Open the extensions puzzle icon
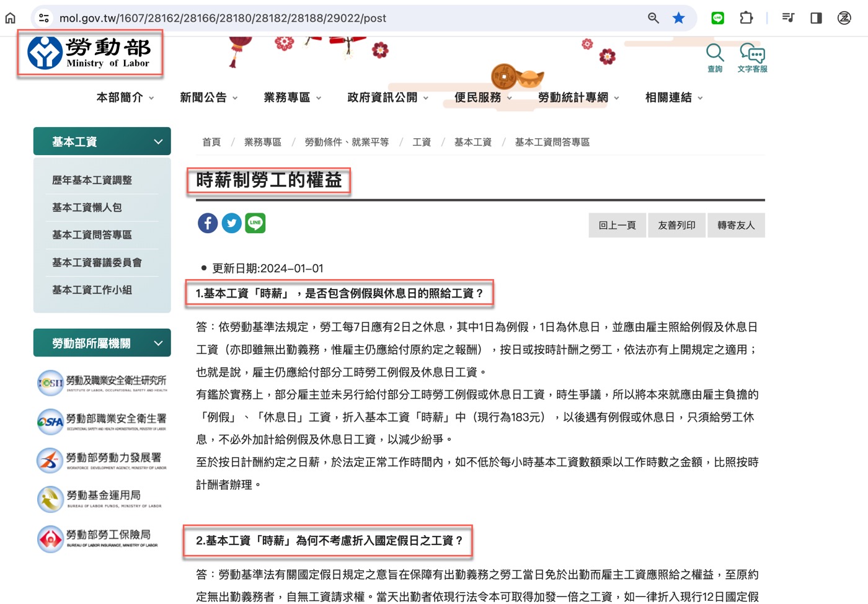Image resolution: width=868 pixels, height=604 pixels. [746, 18]
